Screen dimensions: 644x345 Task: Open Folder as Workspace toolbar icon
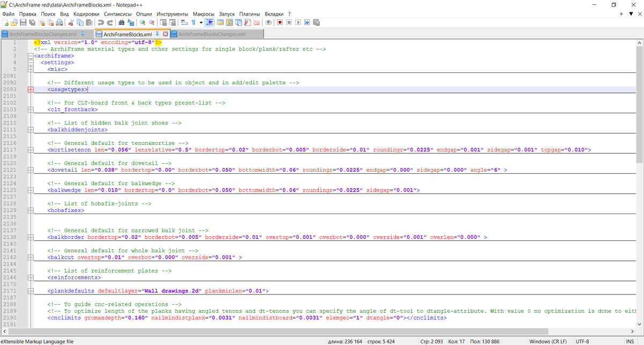257,23
